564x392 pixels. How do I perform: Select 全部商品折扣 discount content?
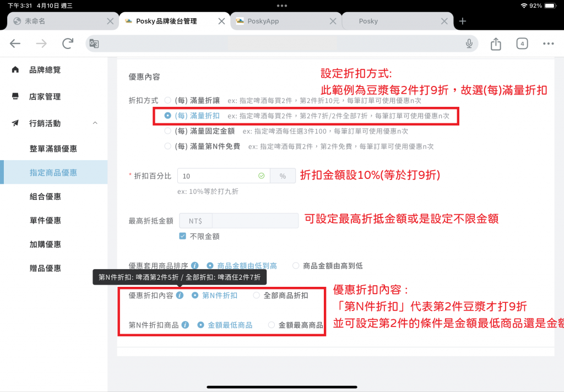tap(257, 295)
